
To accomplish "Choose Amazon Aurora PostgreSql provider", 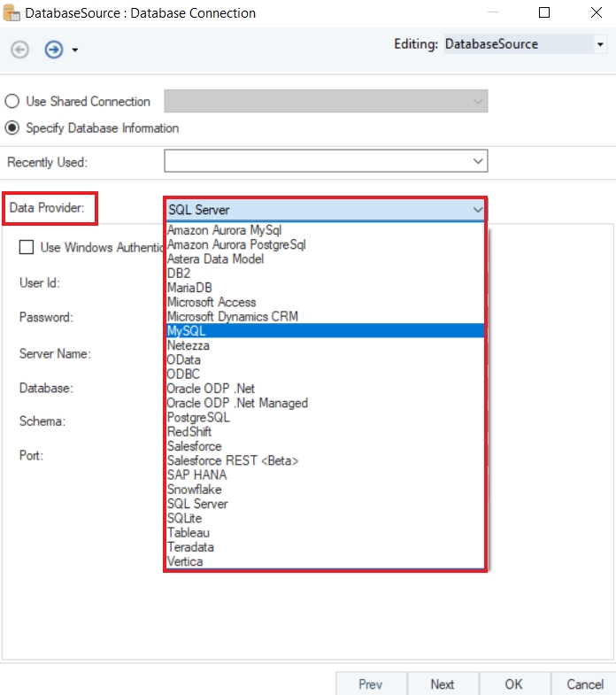I will (326, 244).
